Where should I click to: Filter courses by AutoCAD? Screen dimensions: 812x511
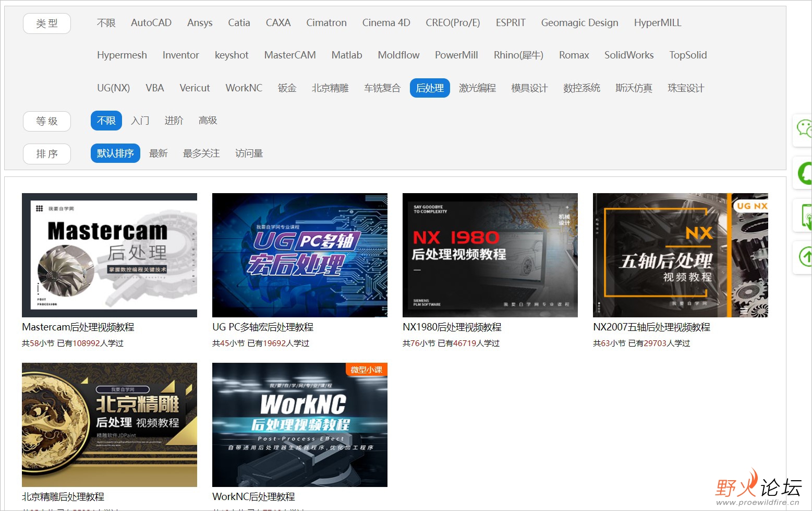[151, 23]
